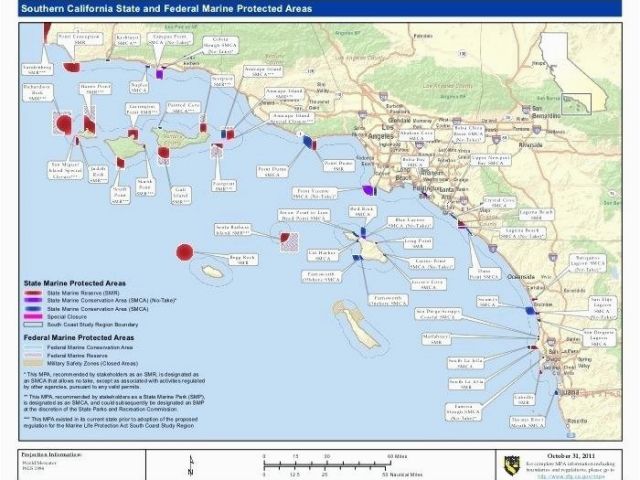Click the Casino Point SMCA (No-Take) label

[x=431, y=264]
